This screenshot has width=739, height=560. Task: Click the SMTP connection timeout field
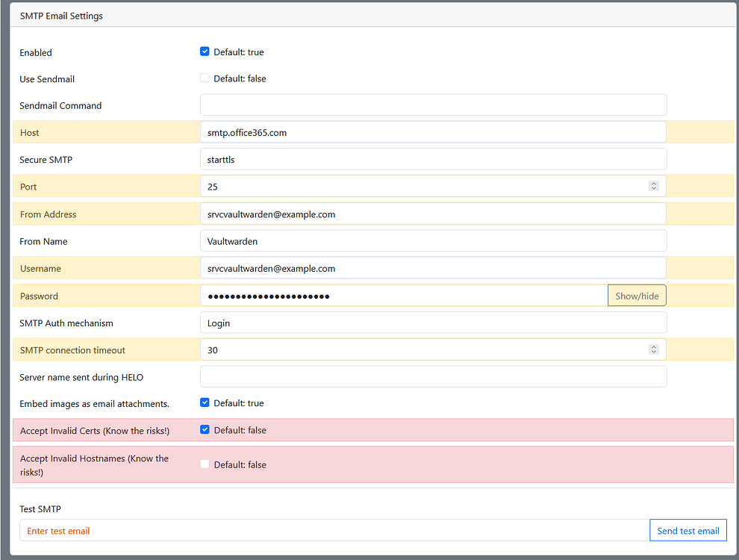433,349
